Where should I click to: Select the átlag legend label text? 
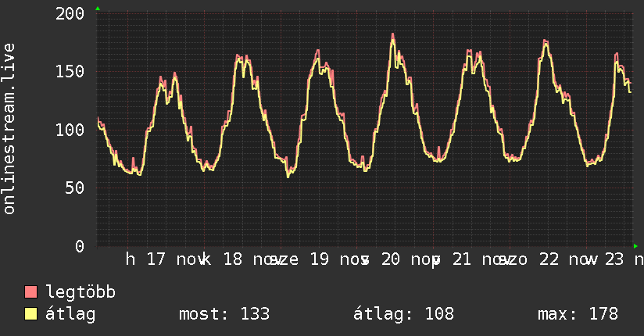(x=71, y=314)
